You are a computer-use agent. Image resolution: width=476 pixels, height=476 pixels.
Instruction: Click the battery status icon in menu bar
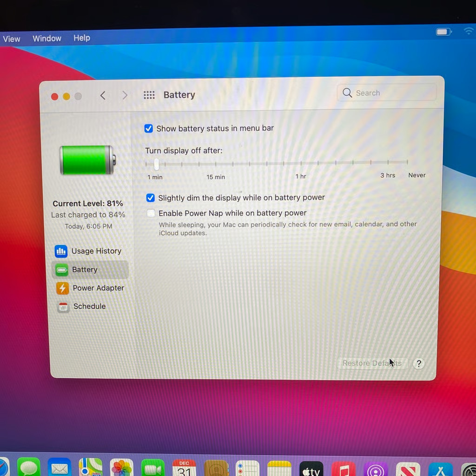point(443,32)
